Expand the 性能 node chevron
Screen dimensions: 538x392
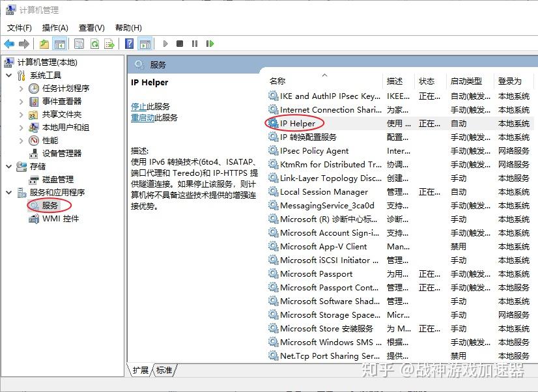pos(21,141)
